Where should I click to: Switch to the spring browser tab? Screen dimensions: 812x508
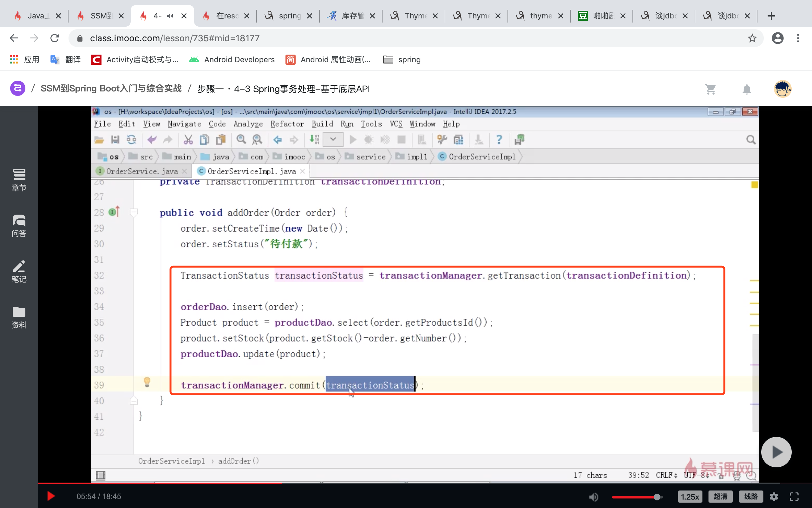288,16
